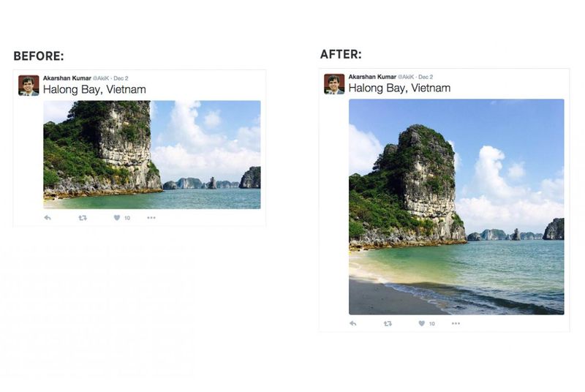Open full Halong Bay photo in AFTER tweet
Screen dimensions: 585x392
tap(456, 207)
